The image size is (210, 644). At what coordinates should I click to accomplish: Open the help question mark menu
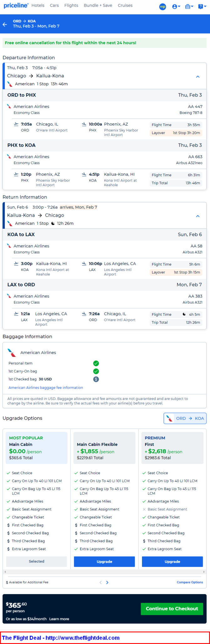coord(202,7)
